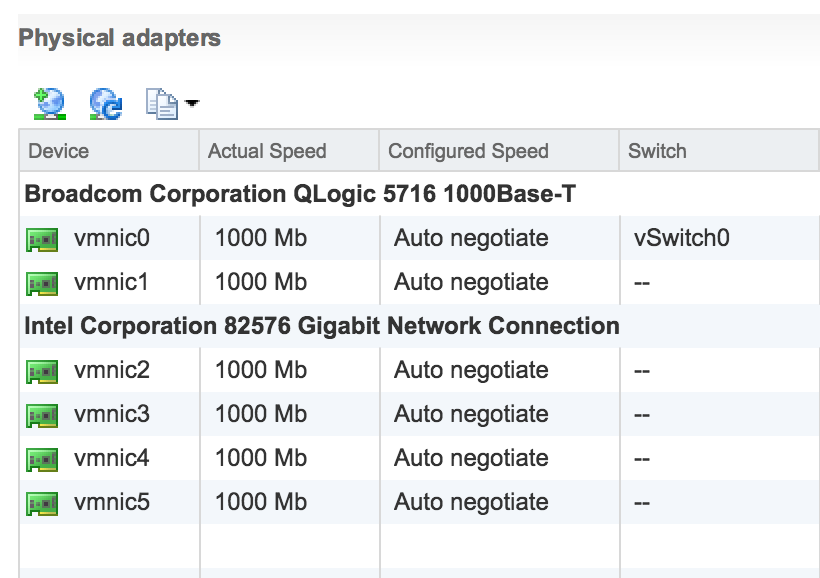
Task: Click the vmnic3 network card icon
Action: (x=42, y=416)
